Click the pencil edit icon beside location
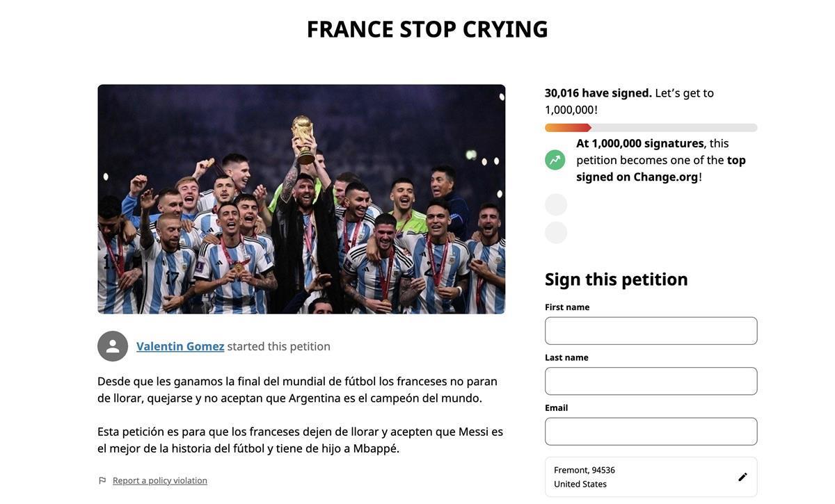Screen dimensions: 835x504 pyautogui.click(x=742, y=477)
